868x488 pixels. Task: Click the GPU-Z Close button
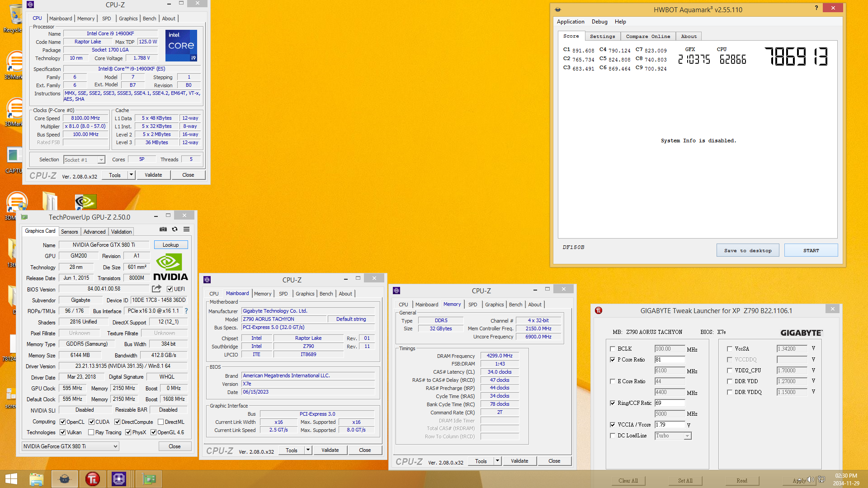coord(175,446)
